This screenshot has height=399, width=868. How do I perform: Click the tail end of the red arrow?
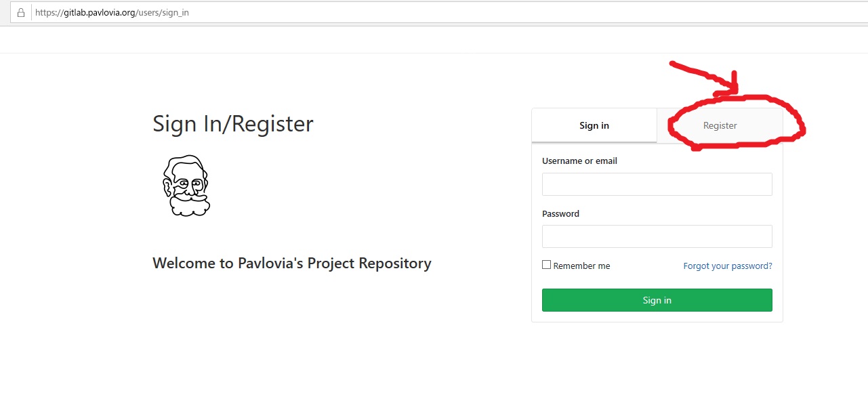tap(673, 64)
